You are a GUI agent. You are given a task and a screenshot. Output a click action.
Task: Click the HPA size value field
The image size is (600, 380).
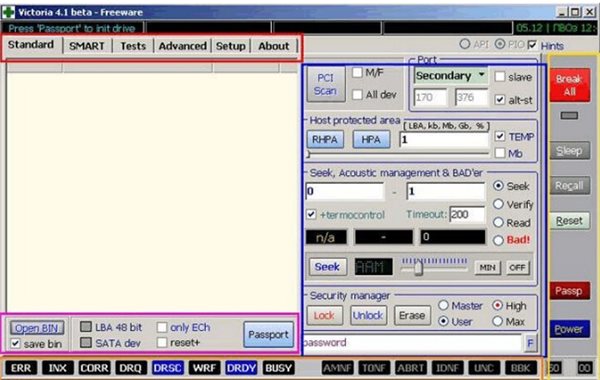coord(444,140)
